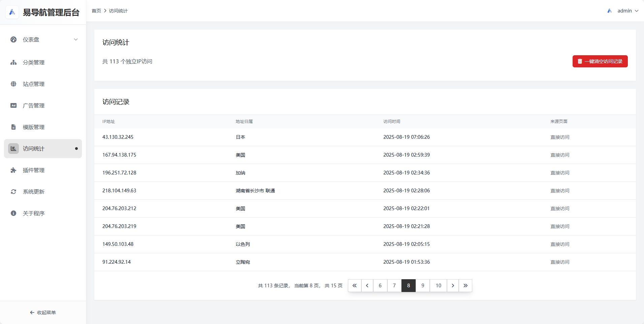Open 关于程序 info icon

tap(13, 213)
